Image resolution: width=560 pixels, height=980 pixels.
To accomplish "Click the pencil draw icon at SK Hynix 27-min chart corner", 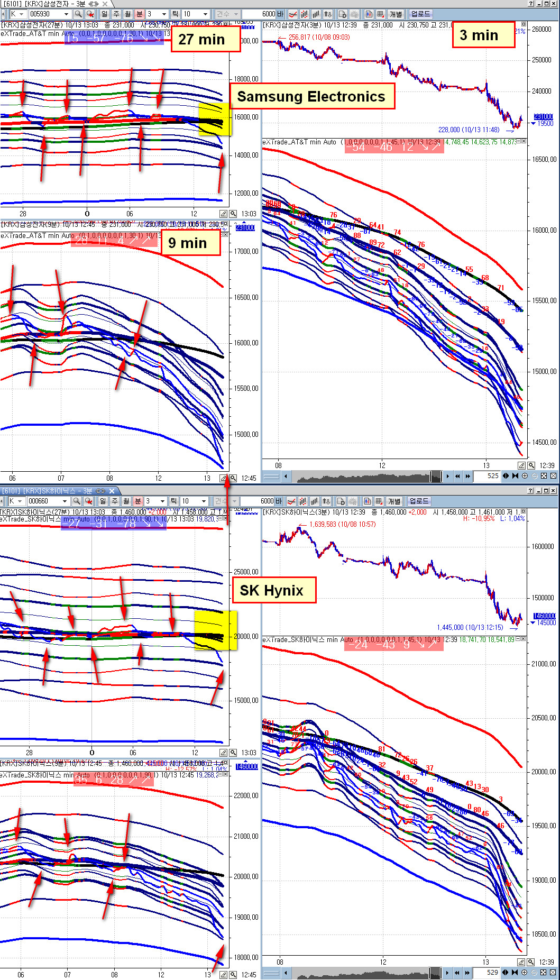I will click(224, 753).
